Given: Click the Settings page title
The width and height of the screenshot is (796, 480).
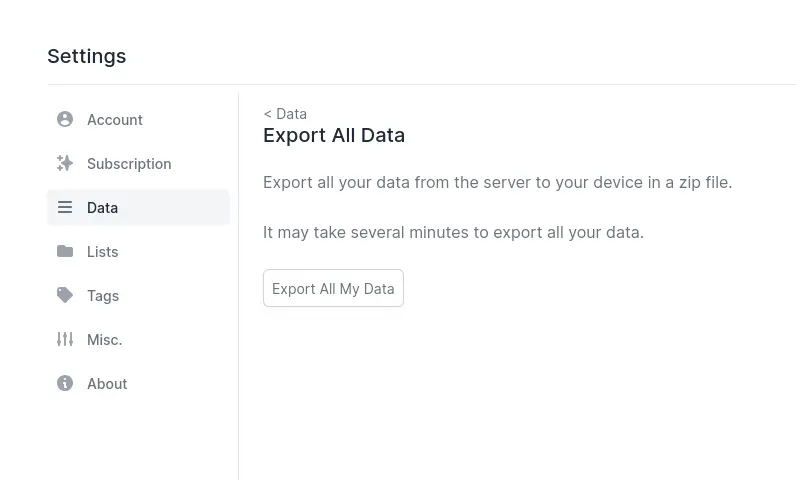Looking at the screenshot, I should tap(87, 56).
